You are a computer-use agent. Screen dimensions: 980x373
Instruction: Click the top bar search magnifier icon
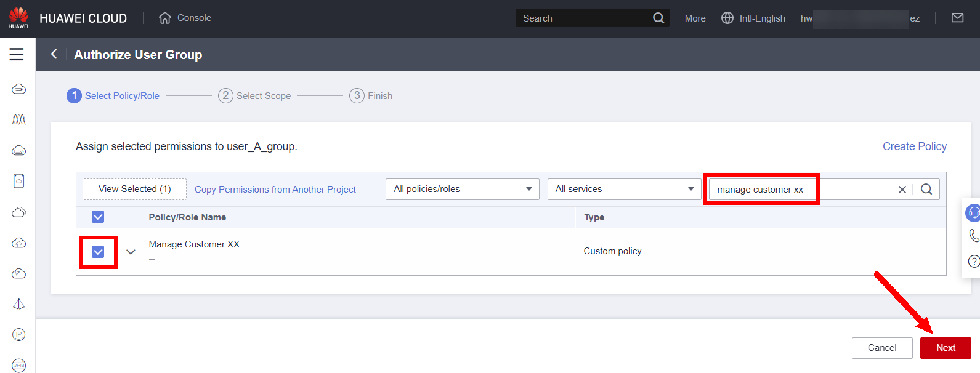click(x=658, y=18)
